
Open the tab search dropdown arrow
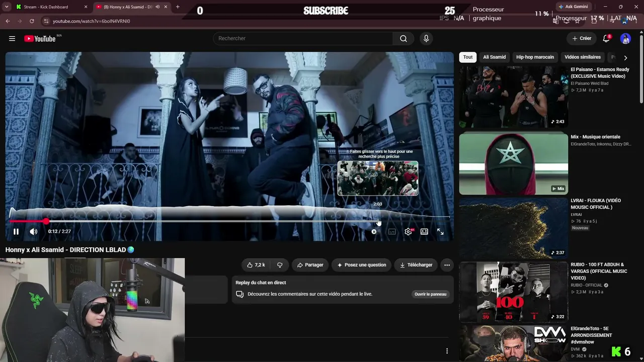(6, 7)
